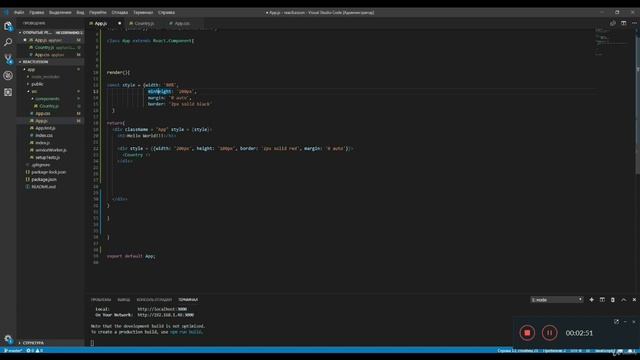Open the Debug view in activity bar
This screenshot has height=360, width=640.
point(8,76)
